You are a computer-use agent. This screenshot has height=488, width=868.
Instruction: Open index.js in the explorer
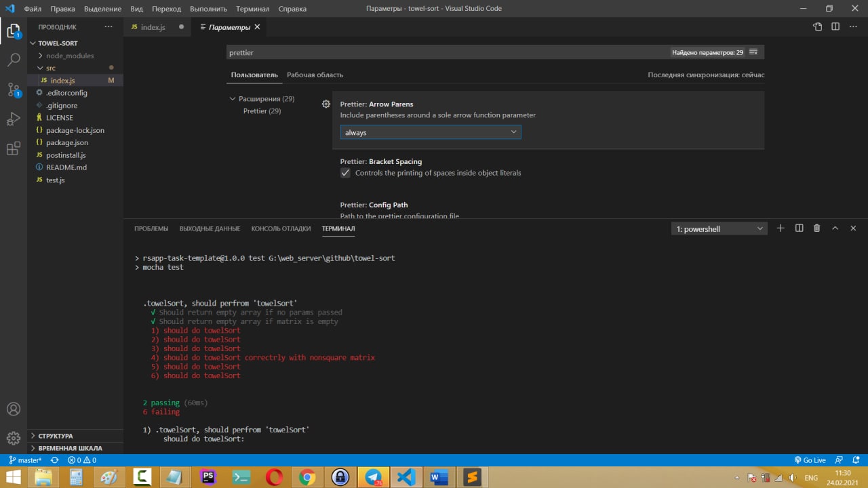click(x=75, y=81)
